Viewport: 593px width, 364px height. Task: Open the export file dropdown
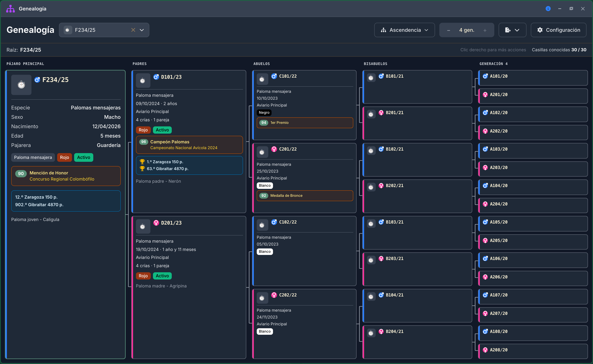512,30
